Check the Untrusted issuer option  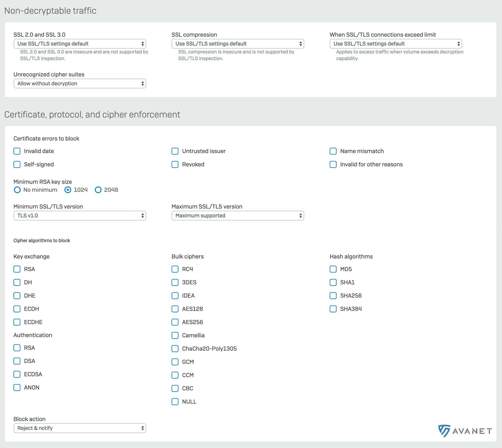[x=175, y=151]
